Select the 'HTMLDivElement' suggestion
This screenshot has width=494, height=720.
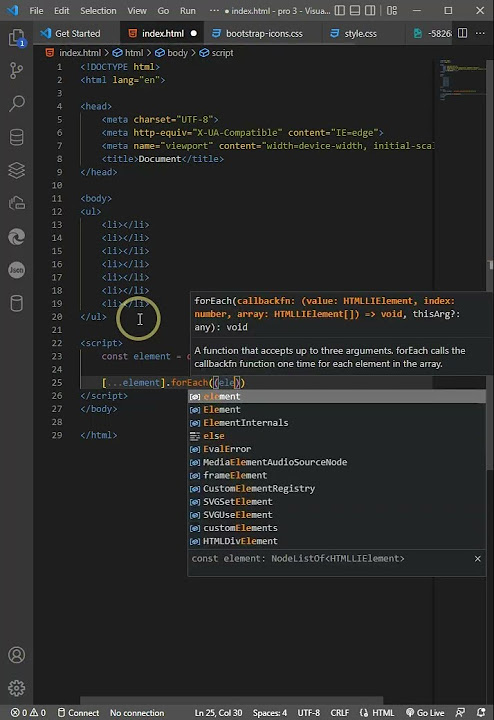point(337,541)
